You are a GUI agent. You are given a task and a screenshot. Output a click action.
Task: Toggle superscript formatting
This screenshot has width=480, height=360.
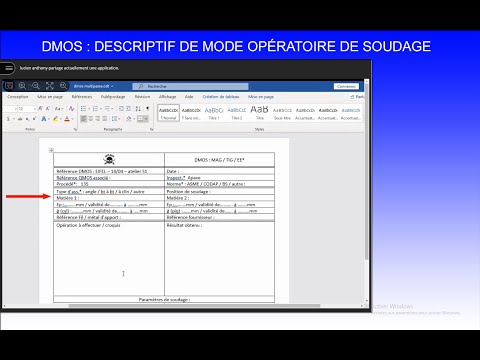[x=34, y=119]
